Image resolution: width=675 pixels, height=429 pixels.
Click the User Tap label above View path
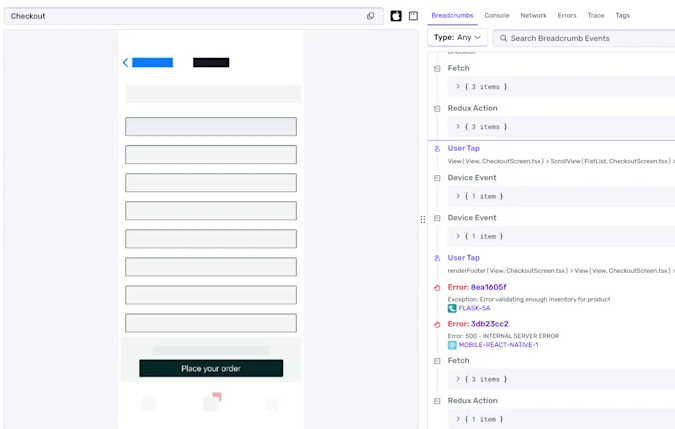(x=464, y=148)
